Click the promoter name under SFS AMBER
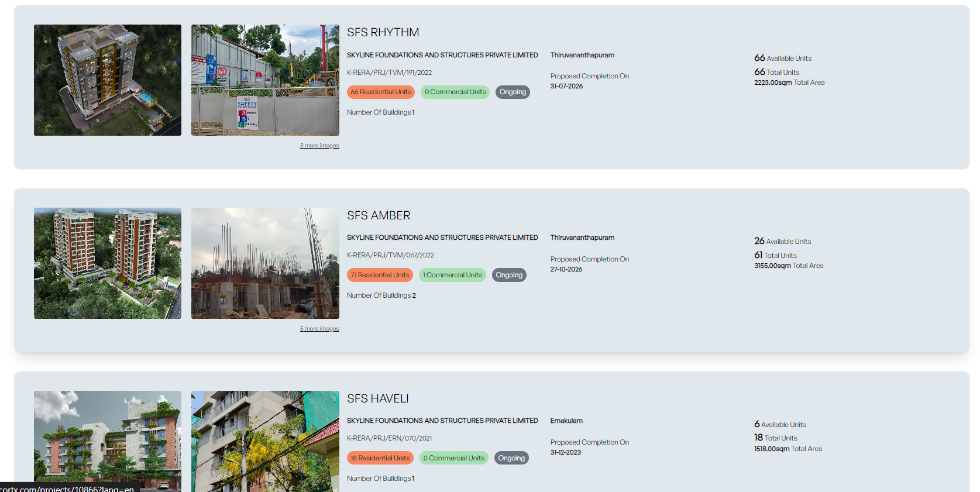980x492 pixels. point(442,238)
